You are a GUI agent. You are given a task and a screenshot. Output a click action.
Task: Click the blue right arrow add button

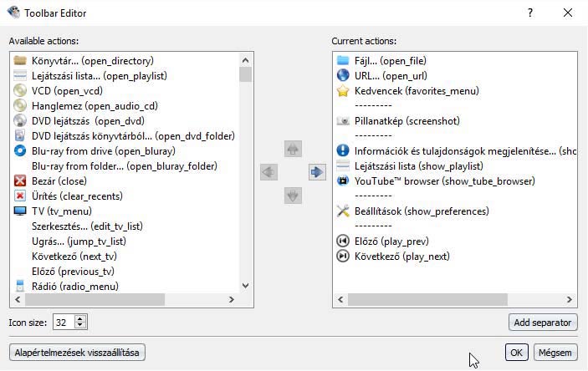(317, 172)
